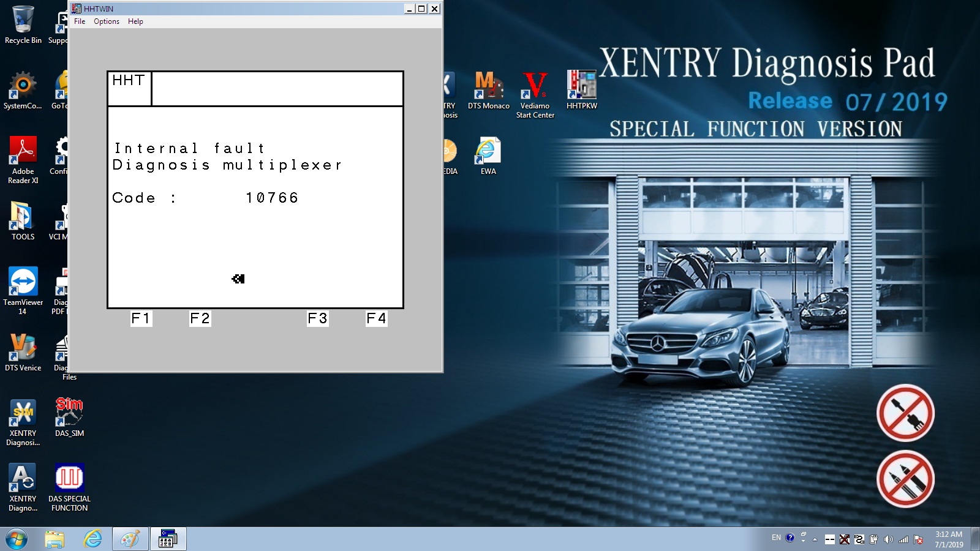This screenshot has width=980, height=551.
Task: Open network signal tray icon
Action: coord(903,539)
